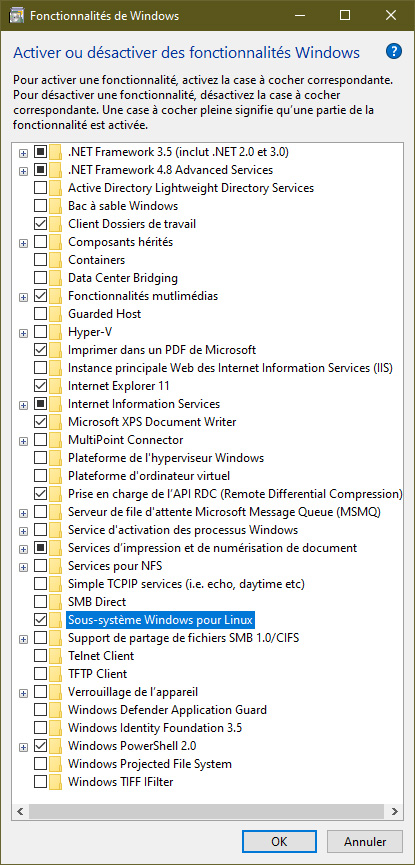Uncheck Sous-système Windows pour Linux
The width and height of the screenshot is (415, 865).
click(x=40, y=620)
